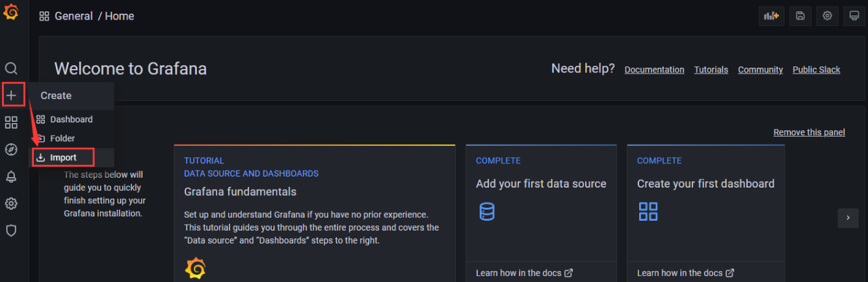The width and height of the screenshot is (868, 282).
Task: Click the Save dashboard disk icon
Action: 800,16
